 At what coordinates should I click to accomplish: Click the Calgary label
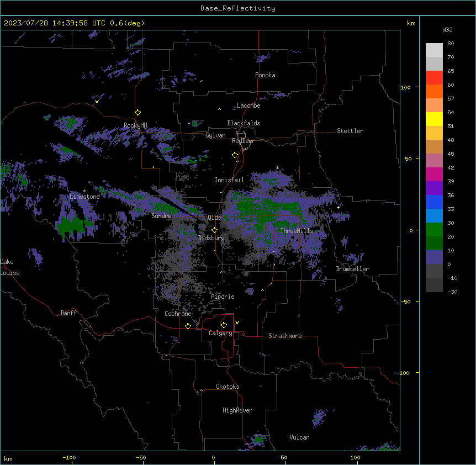click(221, 333)
